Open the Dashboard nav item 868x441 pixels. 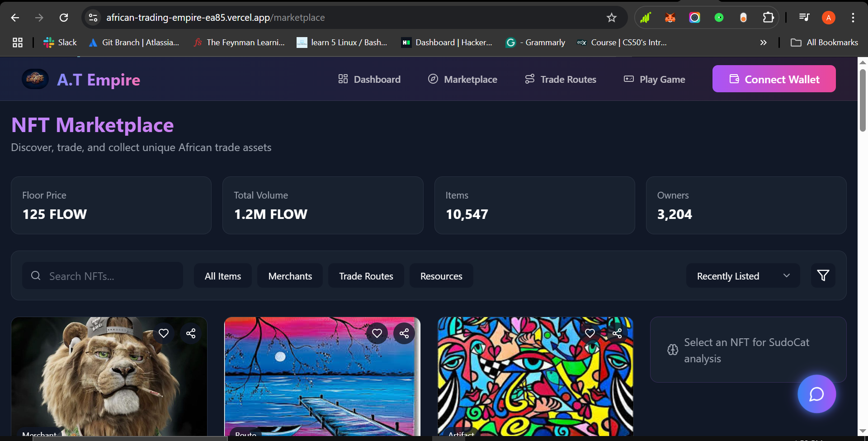click(369, 79)
